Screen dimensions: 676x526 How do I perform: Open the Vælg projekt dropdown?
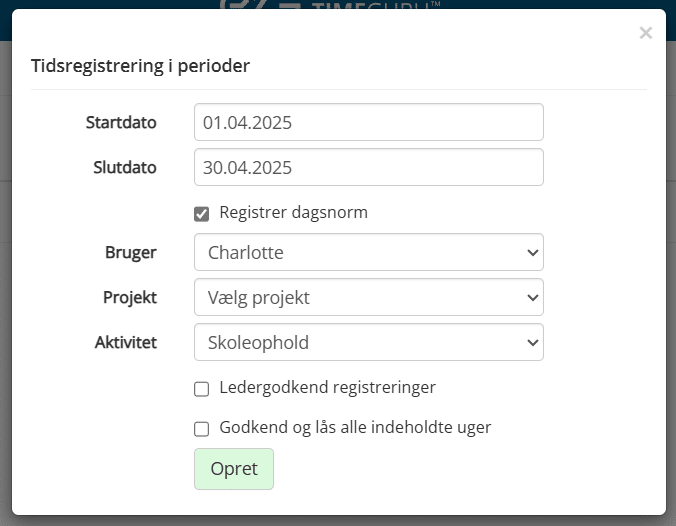click(x=369, y=297)
